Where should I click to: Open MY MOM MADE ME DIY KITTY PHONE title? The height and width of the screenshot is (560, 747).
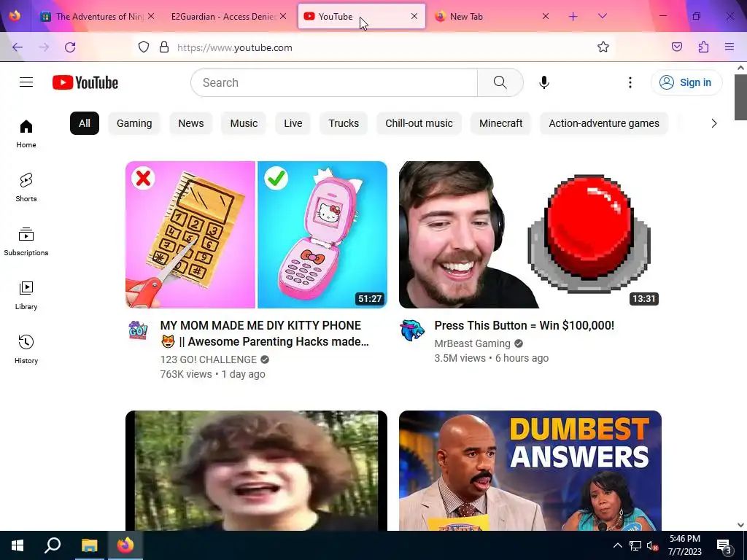(264, 333)
